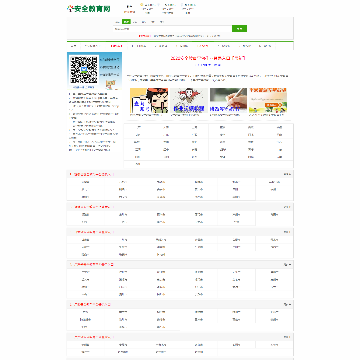Open the hand-writing-with-pen photo thumbnail
Viewport: 360px width, 360px height.
(x=228, y=100)
